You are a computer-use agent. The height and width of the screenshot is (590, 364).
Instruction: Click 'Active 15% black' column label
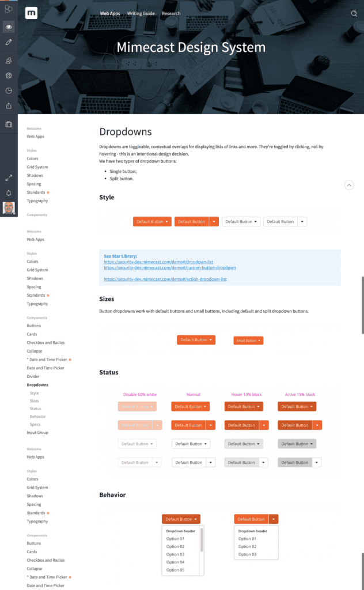click(300, 394)
